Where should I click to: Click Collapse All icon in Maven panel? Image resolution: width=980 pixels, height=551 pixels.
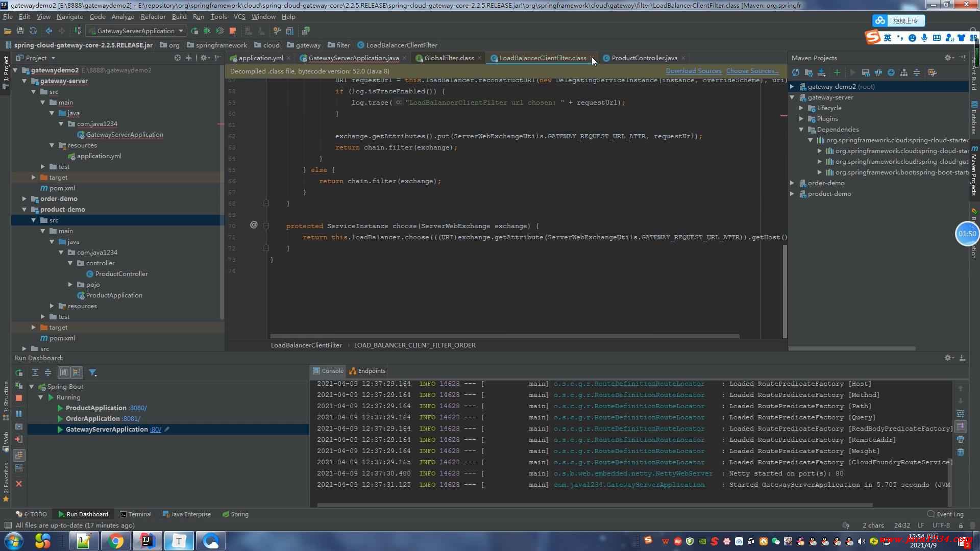tap(917, 72)
